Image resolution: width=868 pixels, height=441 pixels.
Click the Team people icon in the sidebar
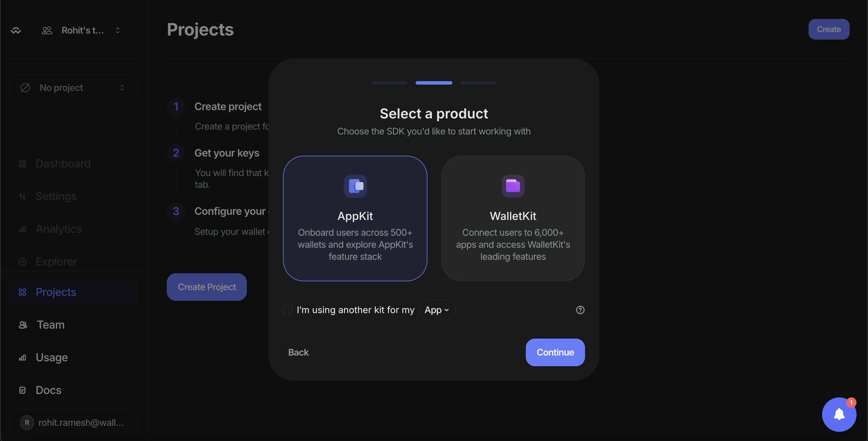click(23, 325)
